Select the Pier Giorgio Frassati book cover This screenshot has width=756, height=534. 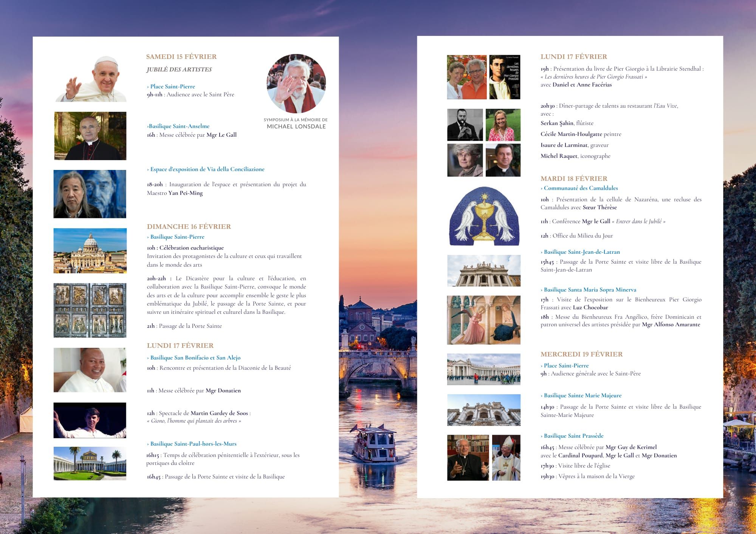(x=505, y=77)
